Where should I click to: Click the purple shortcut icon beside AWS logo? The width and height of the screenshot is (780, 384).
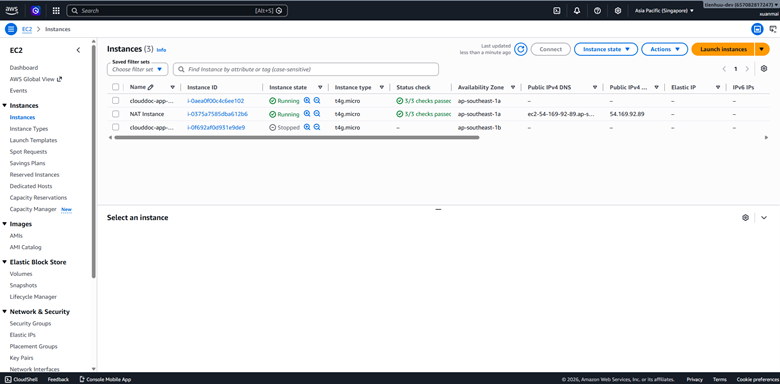pos(35,10)
